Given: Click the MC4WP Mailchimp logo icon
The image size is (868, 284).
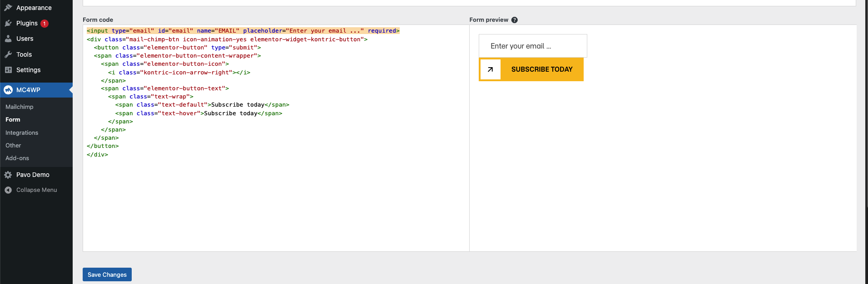Looking at the screenshot, I should [8, 90].
